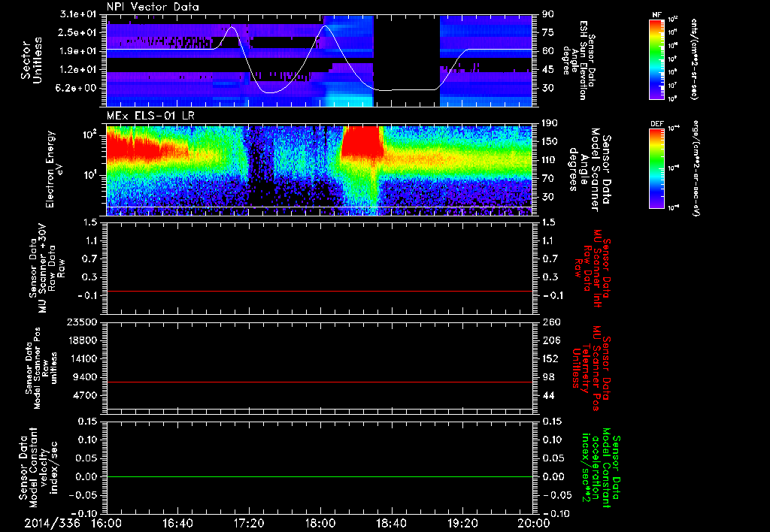This screenshot has width=770, height=532.
Task: Click the NPI Vector Data panel title
Action: tap(153, 7)
